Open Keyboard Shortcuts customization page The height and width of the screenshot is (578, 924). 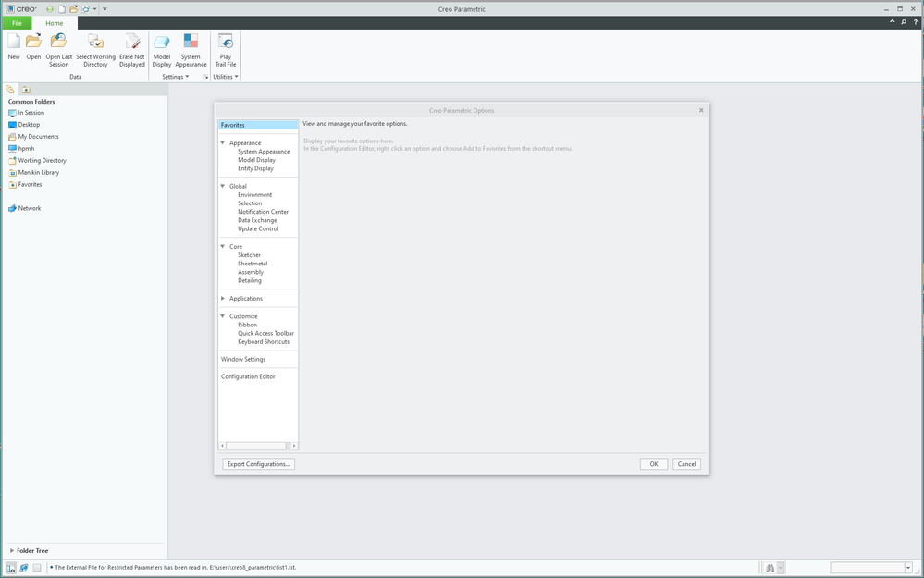[264, 342]
